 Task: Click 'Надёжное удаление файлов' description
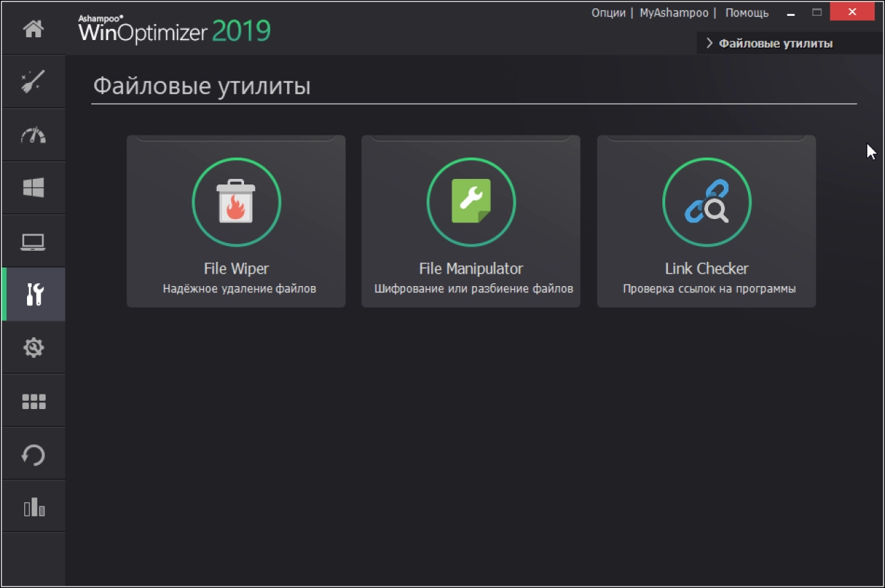[x=239, y=289]
